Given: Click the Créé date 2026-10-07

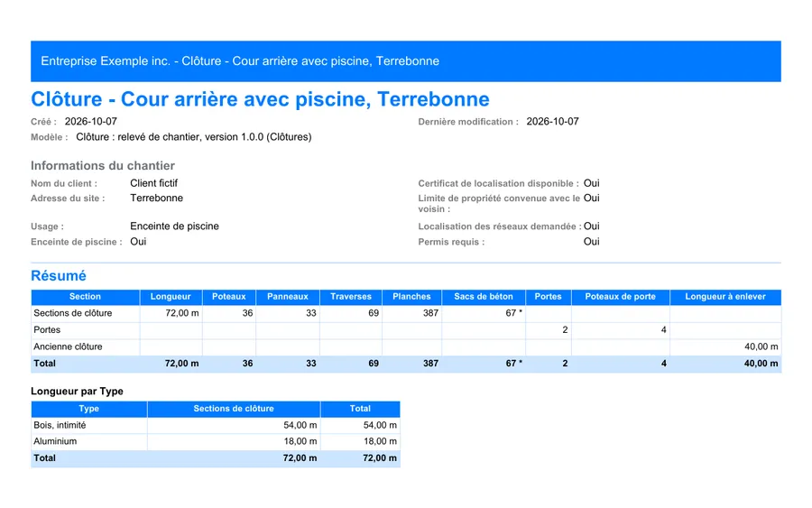Looking at the screenshot, I should click(90, 122).
